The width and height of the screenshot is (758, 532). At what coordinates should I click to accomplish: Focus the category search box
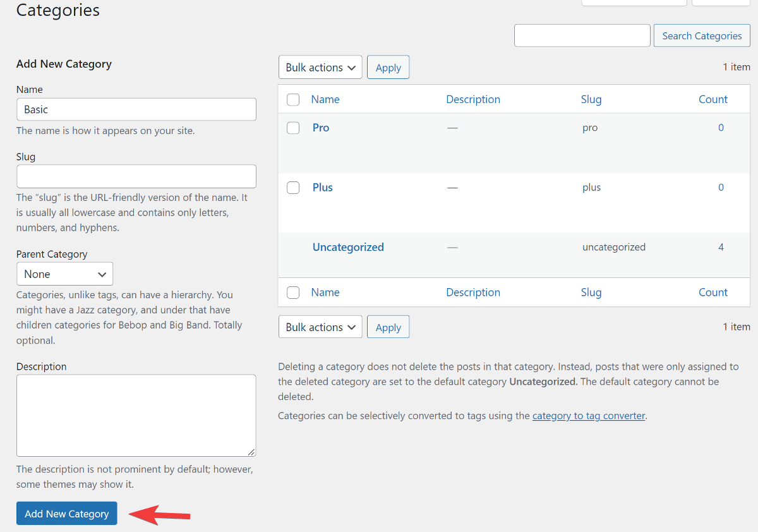tap(582, 36)
